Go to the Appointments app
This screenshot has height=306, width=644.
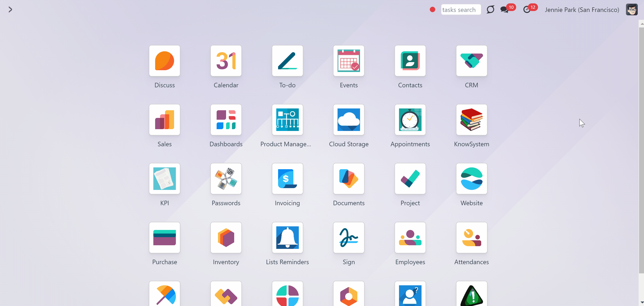click(x=410, y=120)
